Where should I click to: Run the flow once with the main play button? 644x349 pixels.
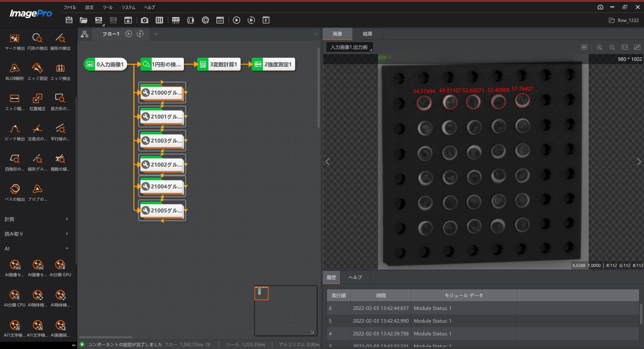236,20
